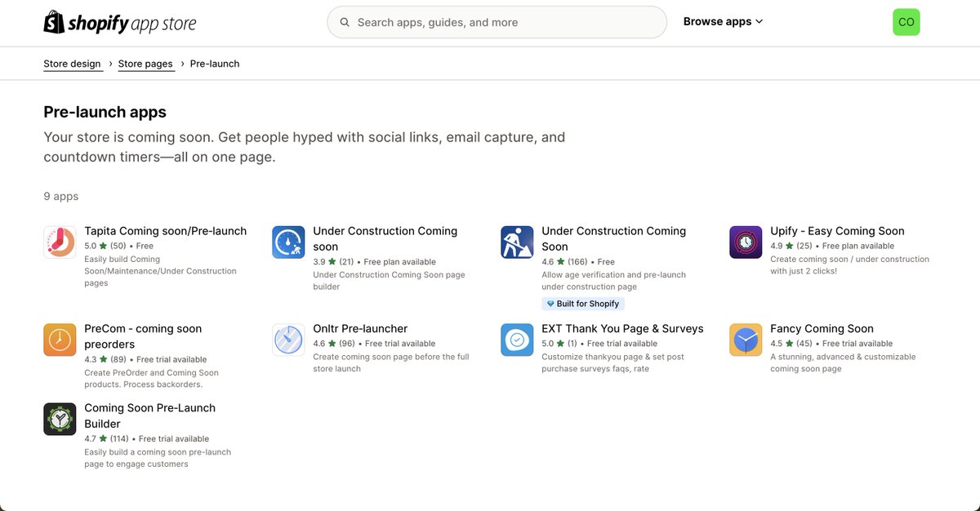This screenshot has width=980, height=511.
Task: Open the Coming Soon Pre-Launch Builder icon
Action: point(60,419)
